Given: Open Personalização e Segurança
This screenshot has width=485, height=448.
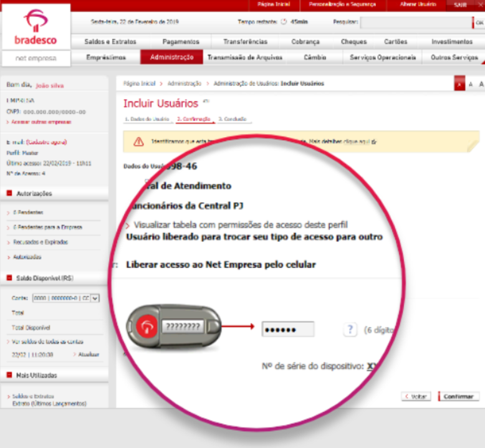Looking at the screenshot, I should (x=342, y=4).
